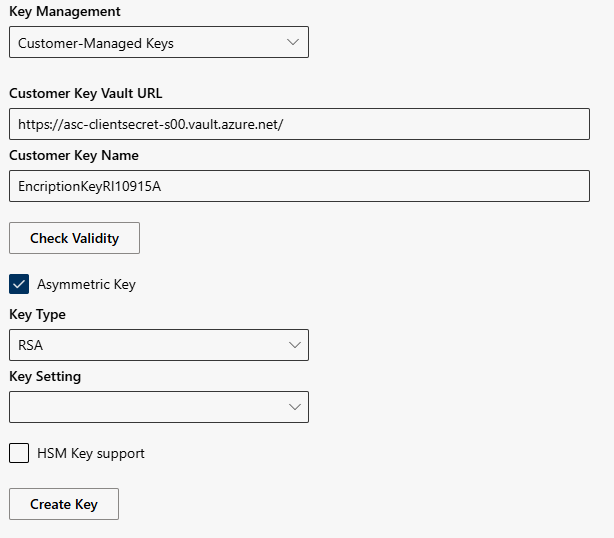Click the 'HSM Key support' label text
This screenshot has height=538, width=614.
point(91,454)
